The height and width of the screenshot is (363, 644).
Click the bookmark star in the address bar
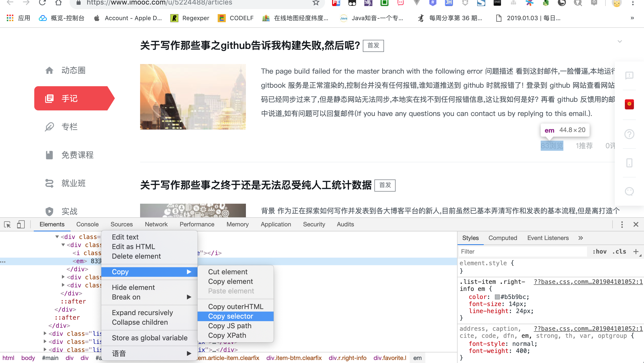[315, 3]
